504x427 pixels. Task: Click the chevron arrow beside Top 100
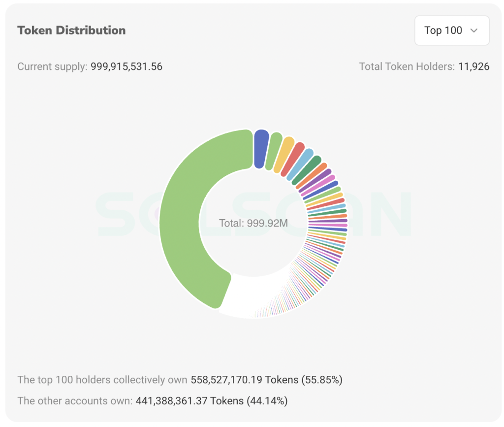point(474,31)
